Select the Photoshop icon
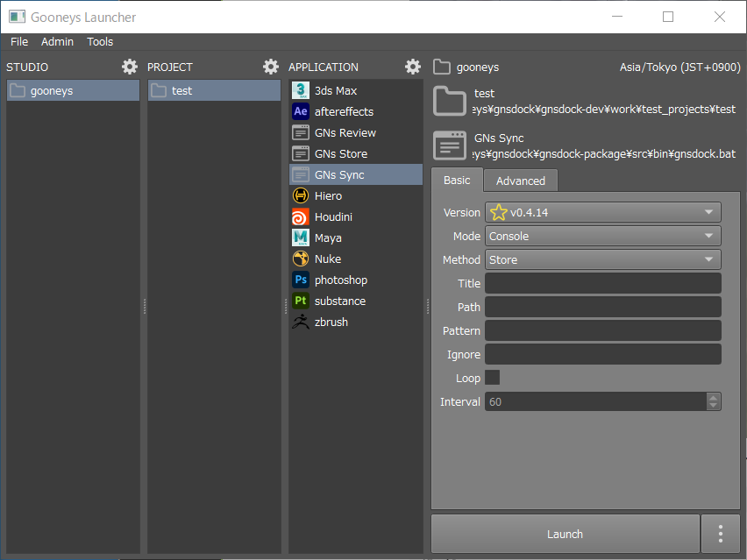This screenshot has height=560, width=747. [x=301, y=280]
